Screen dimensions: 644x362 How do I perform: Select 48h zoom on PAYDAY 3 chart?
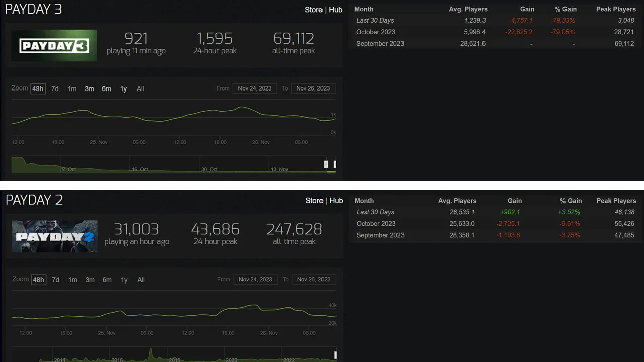point(38,89)
